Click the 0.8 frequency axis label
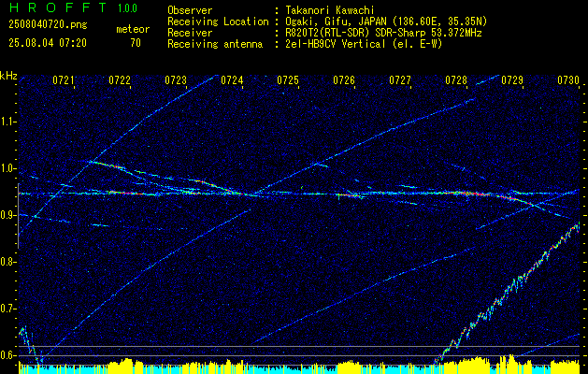The width and height of the screenshot is (588, 374). point(8,262)
